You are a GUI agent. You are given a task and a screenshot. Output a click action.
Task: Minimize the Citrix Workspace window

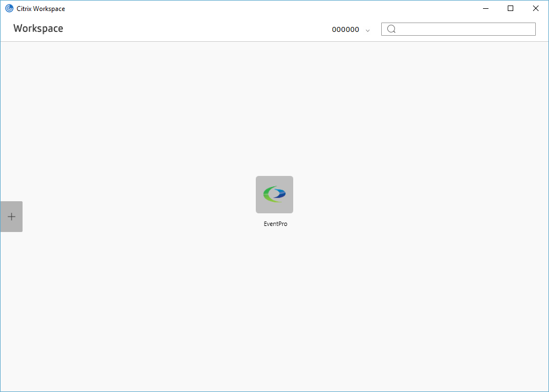486,8
